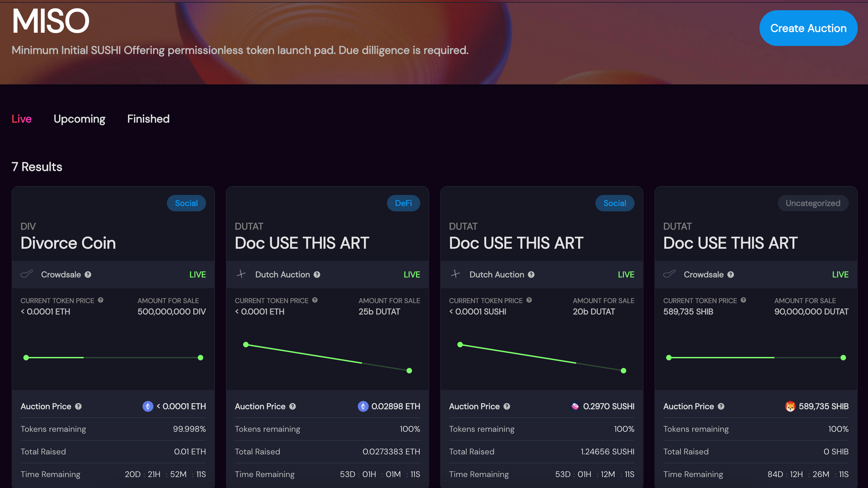Click the Uncategorized category badge
The width and height of the screenshot is (868, 488).
point(813,203)
